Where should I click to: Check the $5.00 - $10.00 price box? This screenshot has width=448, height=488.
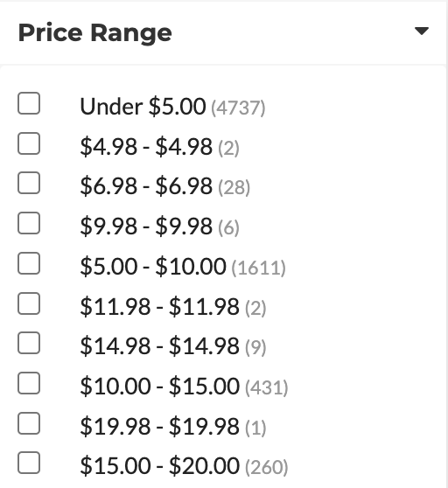29,263
